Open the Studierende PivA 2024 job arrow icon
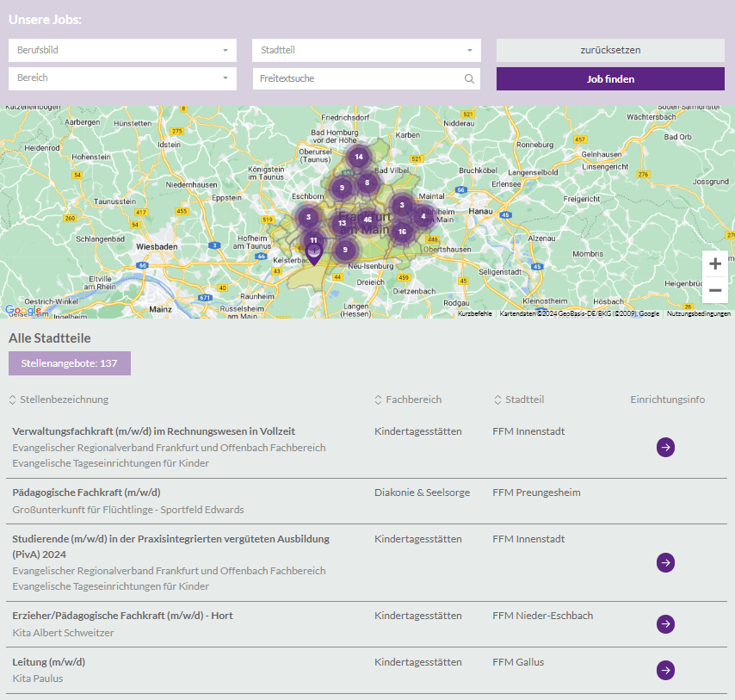 coord(665,562)
